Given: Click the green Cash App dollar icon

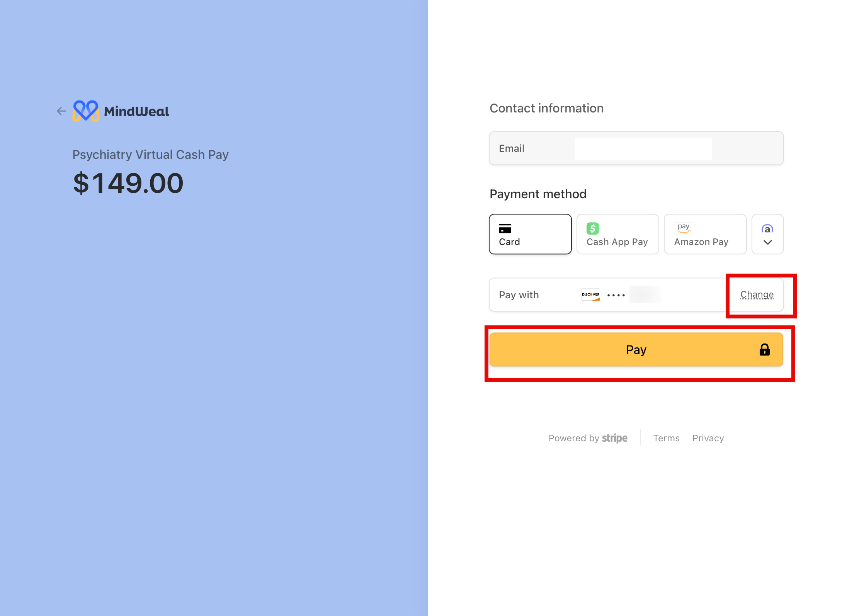Looking at the screenshot, I should [592, 228].
